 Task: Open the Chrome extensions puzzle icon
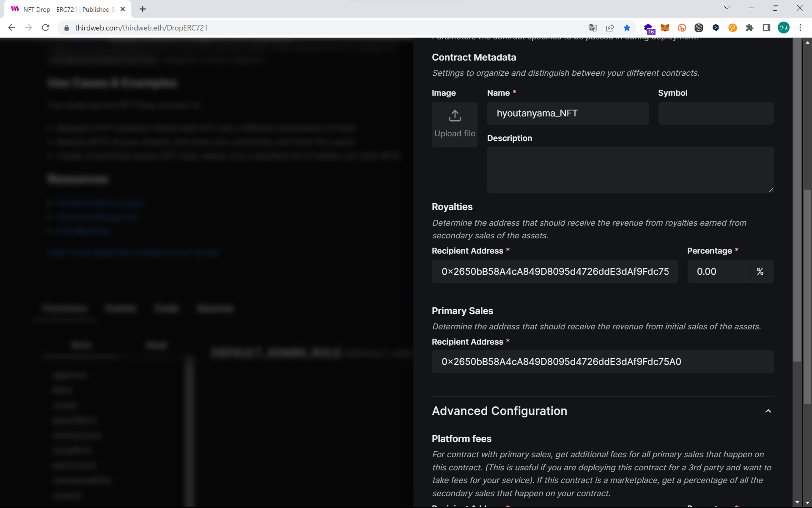point(749,28)
